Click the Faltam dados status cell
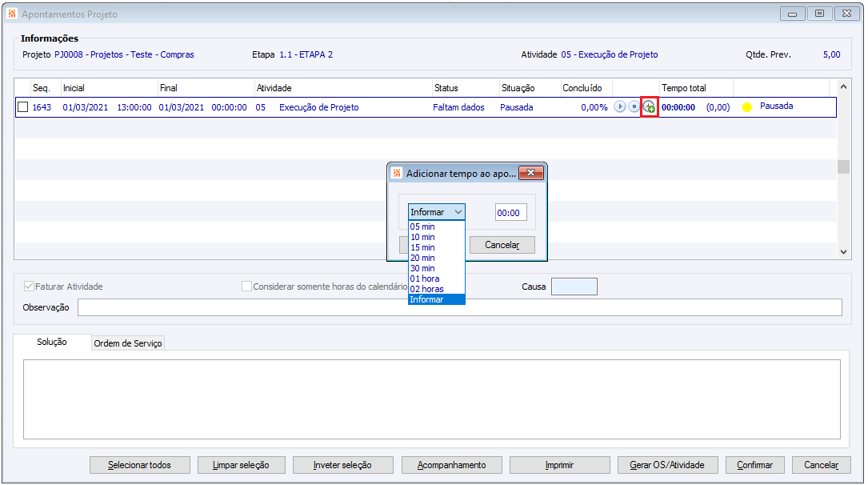 pyautogui.click(x=458, y=107)
